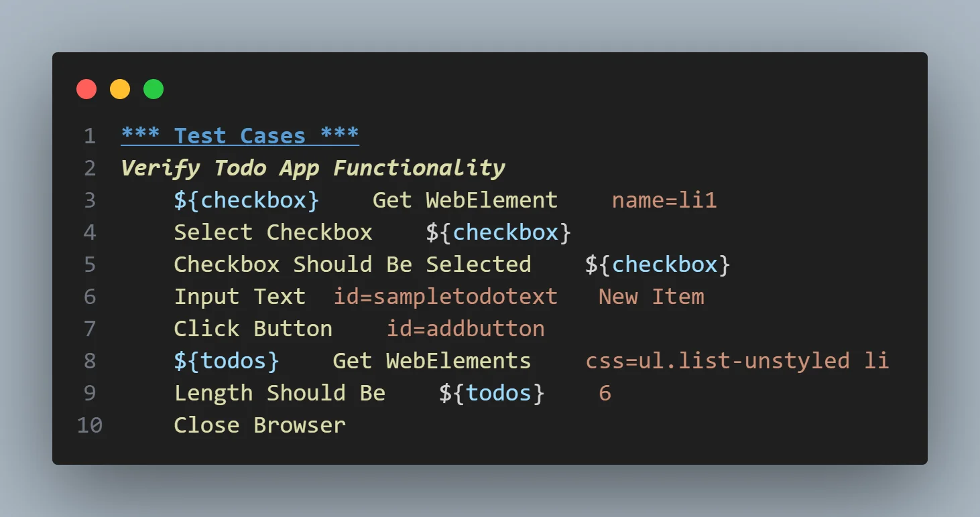
Task: Click the Click Button keyword
Action: (x=253, y=329)
